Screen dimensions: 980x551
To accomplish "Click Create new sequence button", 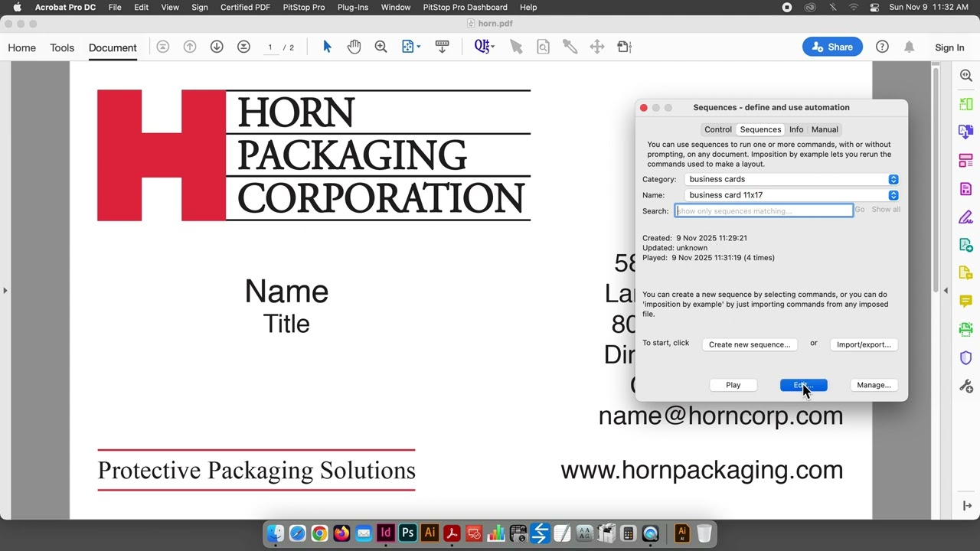I will click(x=750, y=344).
